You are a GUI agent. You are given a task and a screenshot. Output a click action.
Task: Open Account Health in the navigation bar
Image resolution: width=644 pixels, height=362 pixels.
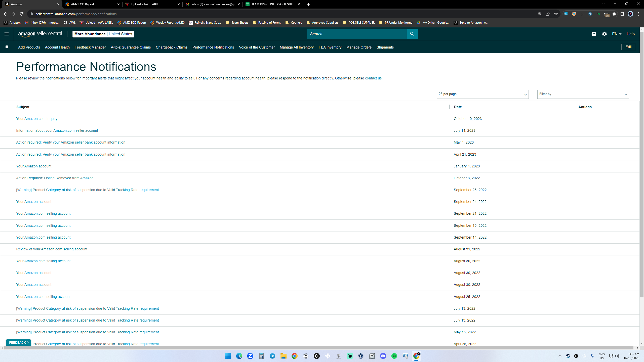point(57,47)
